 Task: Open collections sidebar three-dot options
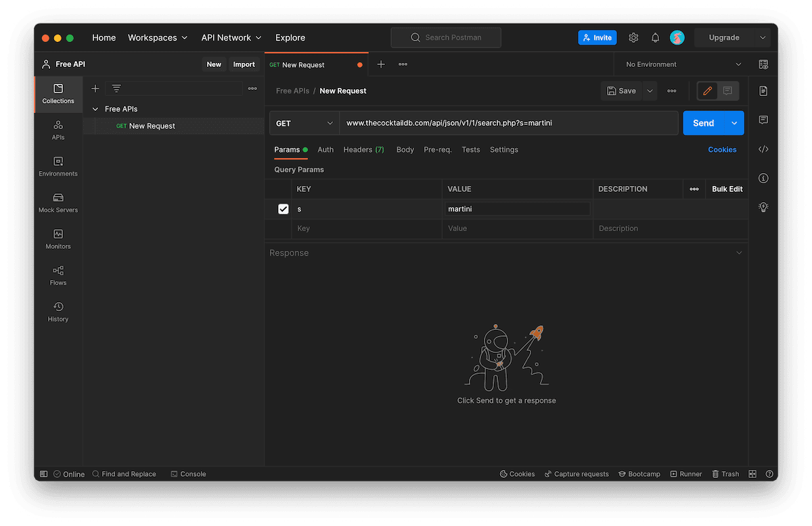252,89
